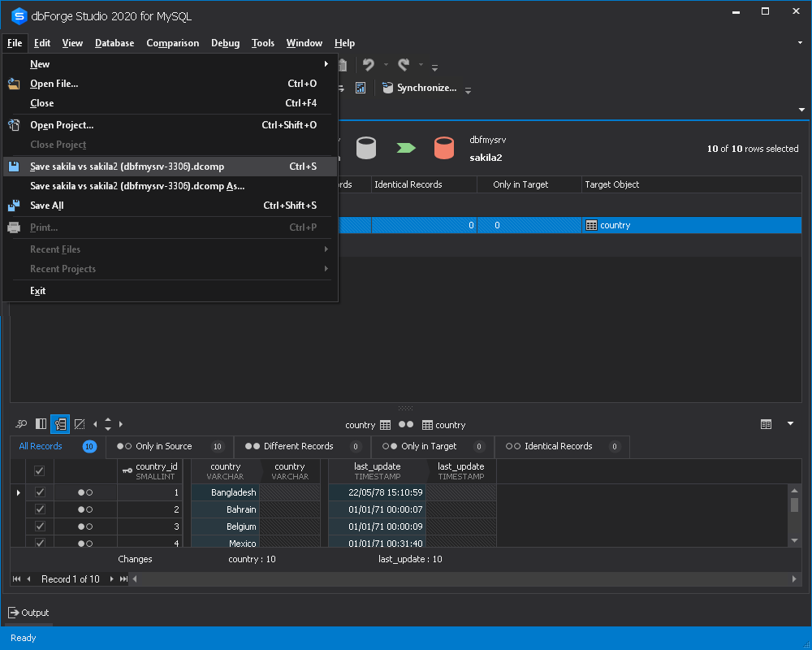Open the Output panel at the bottom
The image size is (812, 650).
pos(28,613)
